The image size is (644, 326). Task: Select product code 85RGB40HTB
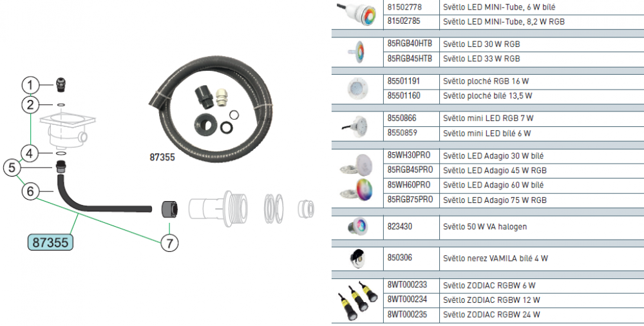pyautogui.click(x=410, y=44)
